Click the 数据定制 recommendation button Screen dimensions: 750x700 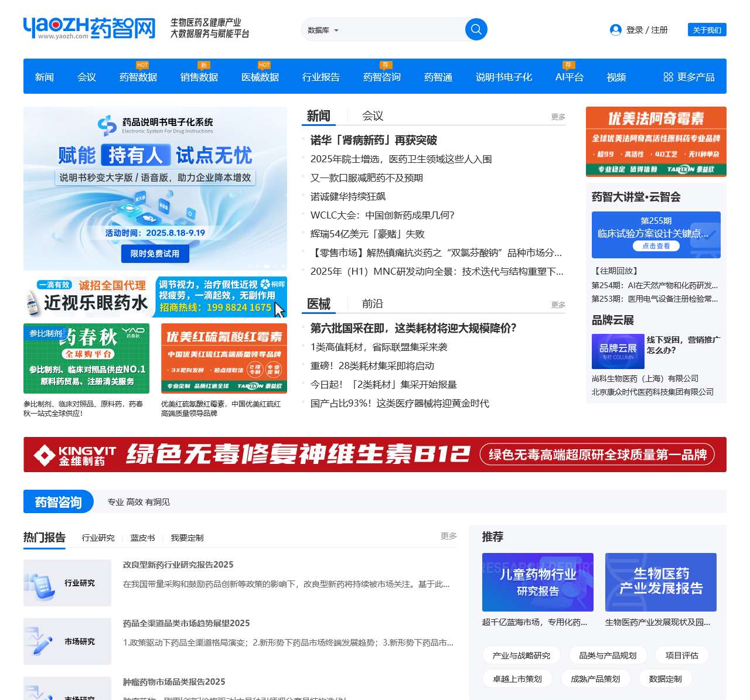point(664,678)
